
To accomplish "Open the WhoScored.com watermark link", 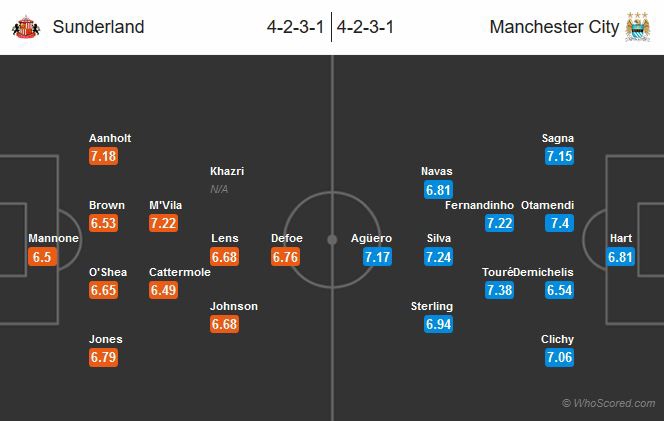I will (x=608, y=403).
